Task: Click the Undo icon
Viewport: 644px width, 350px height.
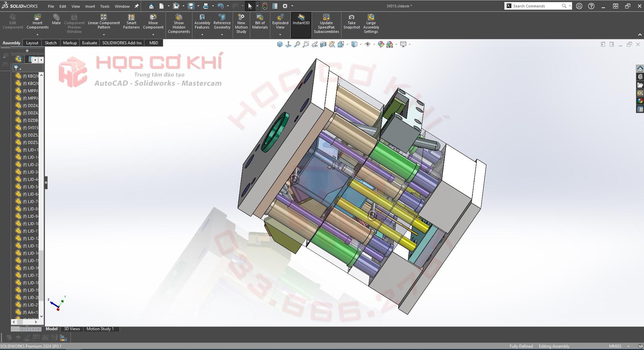Action: tap(220, 6)
